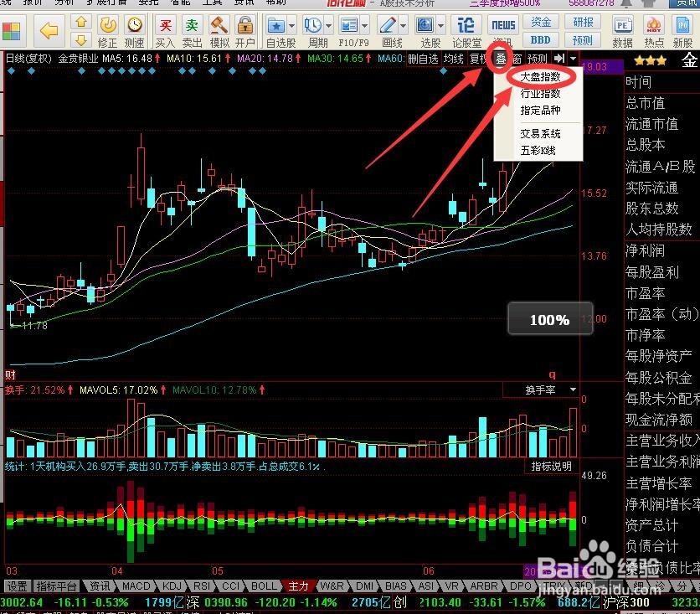Expand the F10/F9 dropdown arrow
The height and width of the screenshot is (614, 700).
coord(365,25)
